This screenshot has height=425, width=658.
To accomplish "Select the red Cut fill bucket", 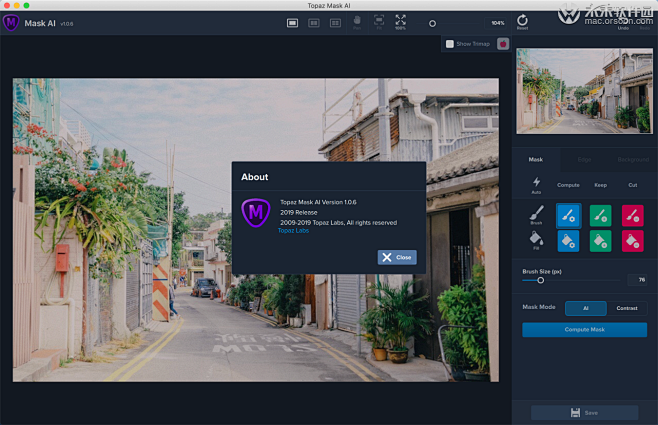I will (x=632, y=240).
